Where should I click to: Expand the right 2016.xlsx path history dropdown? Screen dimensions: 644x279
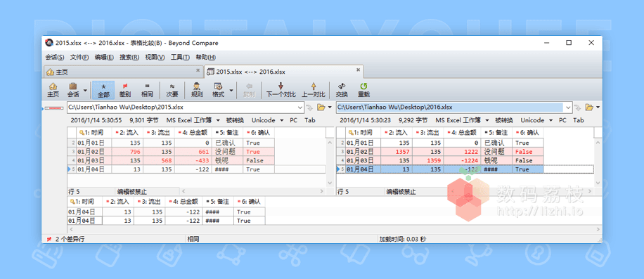point(568,107)
